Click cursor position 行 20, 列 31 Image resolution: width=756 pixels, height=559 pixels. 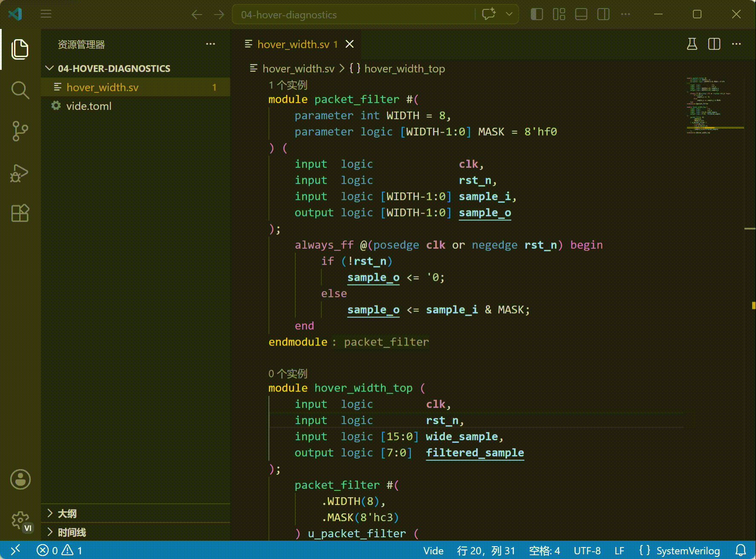pyautogui.click(x=486, y=550)
